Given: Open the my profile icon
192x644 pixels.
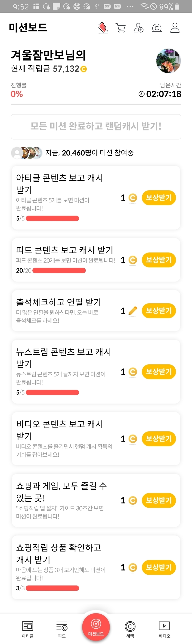Looking at the screenshot, I should tap(175, 28).
